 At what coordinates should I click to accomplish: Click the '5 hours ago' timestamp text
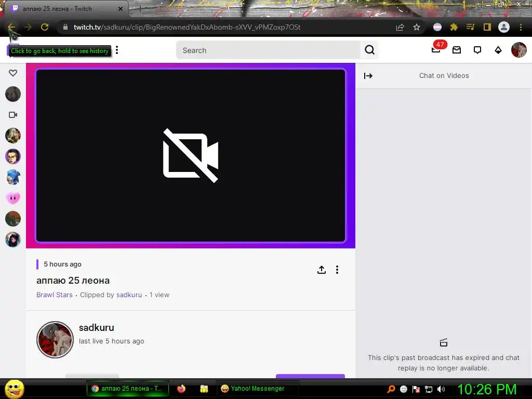62,264
